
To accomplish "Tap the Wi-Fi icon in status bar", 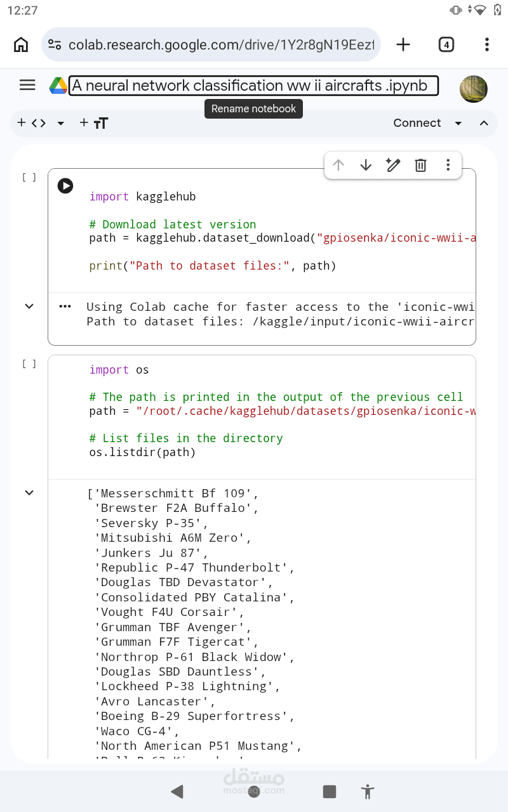I will pos(481,10).
